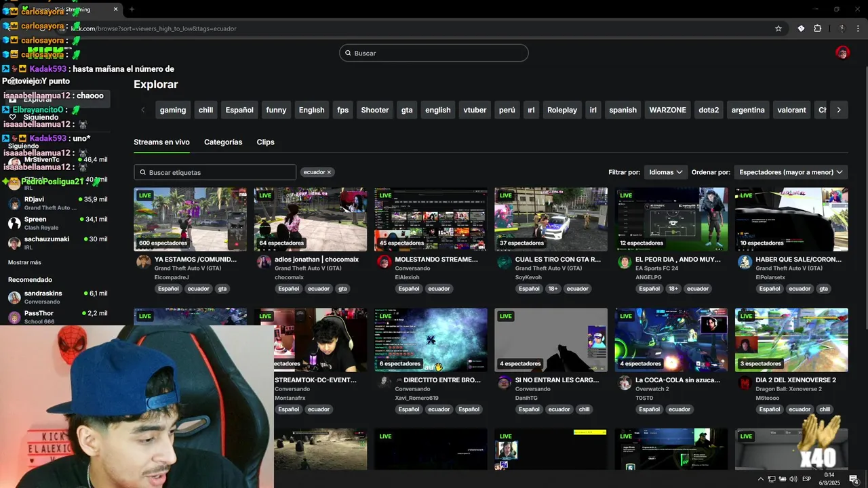This screenshot has width=868, height=488.
Task: Select the valorant tag chip
Action: [x=792, y=110]
